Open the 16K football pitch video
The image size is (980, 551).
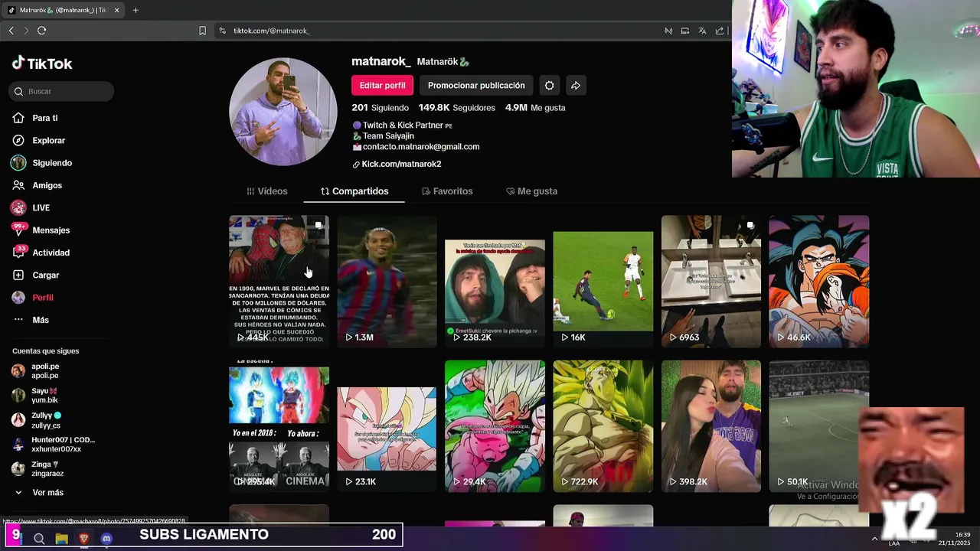point(603,282)
